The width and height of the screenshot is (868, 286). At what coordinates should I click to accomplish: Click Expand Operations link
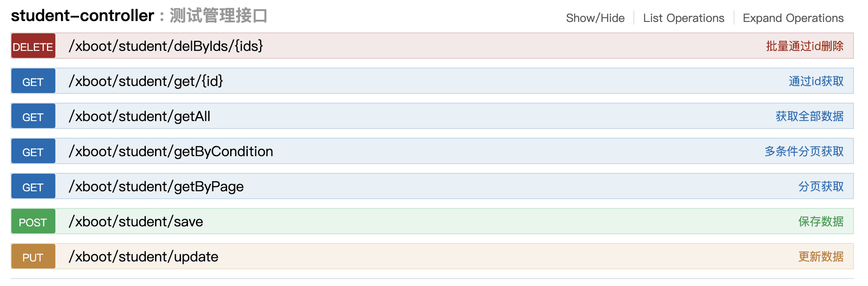pyautogui.click(x=793, y=18)
